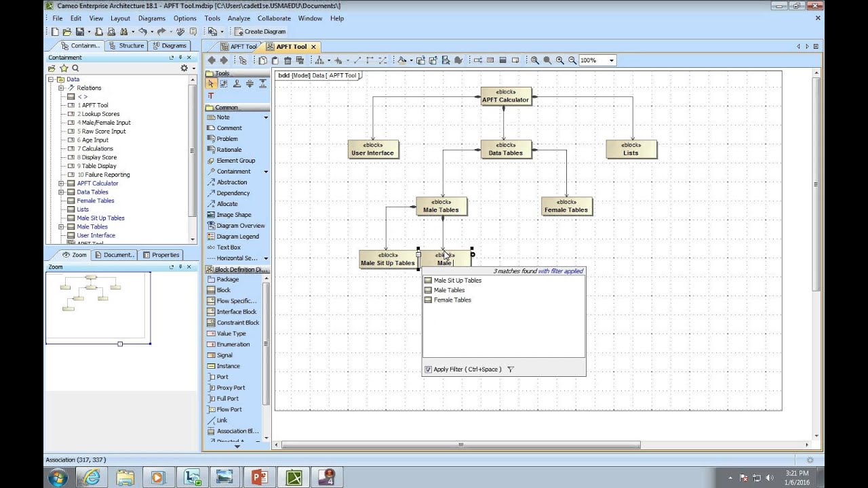Select the Female Tables block in diagram

click(566, 207)
